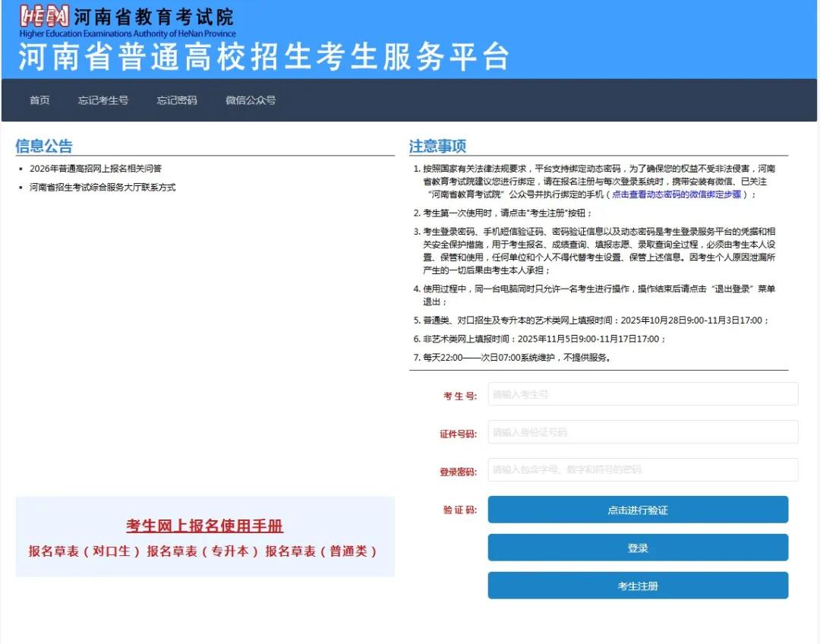
Task: Click the 点击查看动态密码的微信绑定步骤 link
Action: (x=676, y=194)
